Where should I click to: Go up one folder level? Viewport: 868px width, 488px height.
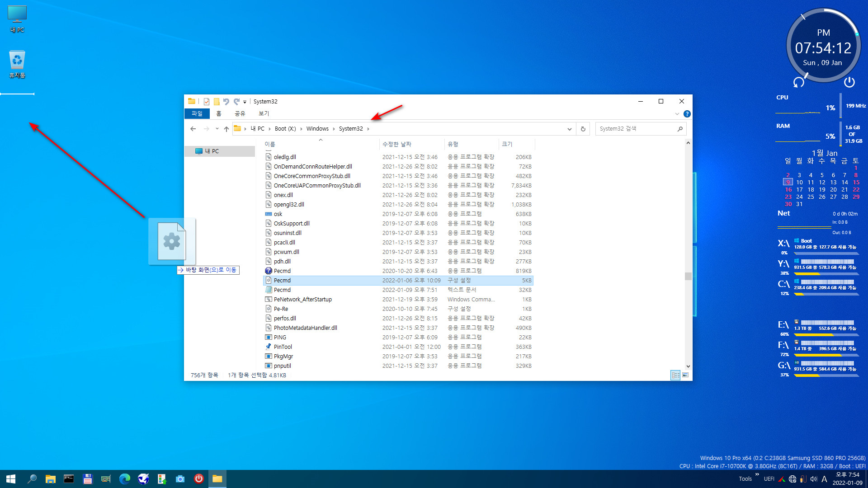click(226, 129)
